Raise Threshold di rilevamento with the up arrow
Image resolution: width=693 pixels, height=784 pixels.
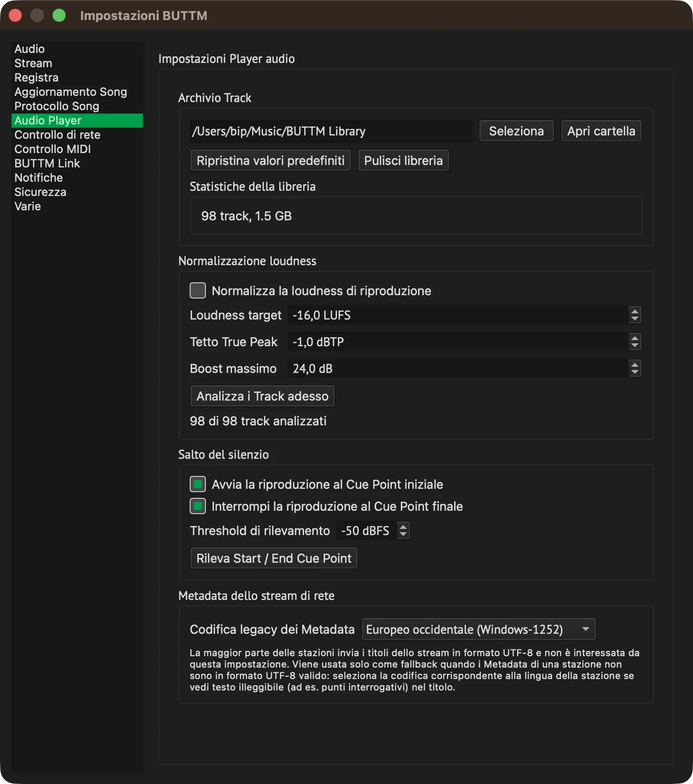[x=403, y=526]
